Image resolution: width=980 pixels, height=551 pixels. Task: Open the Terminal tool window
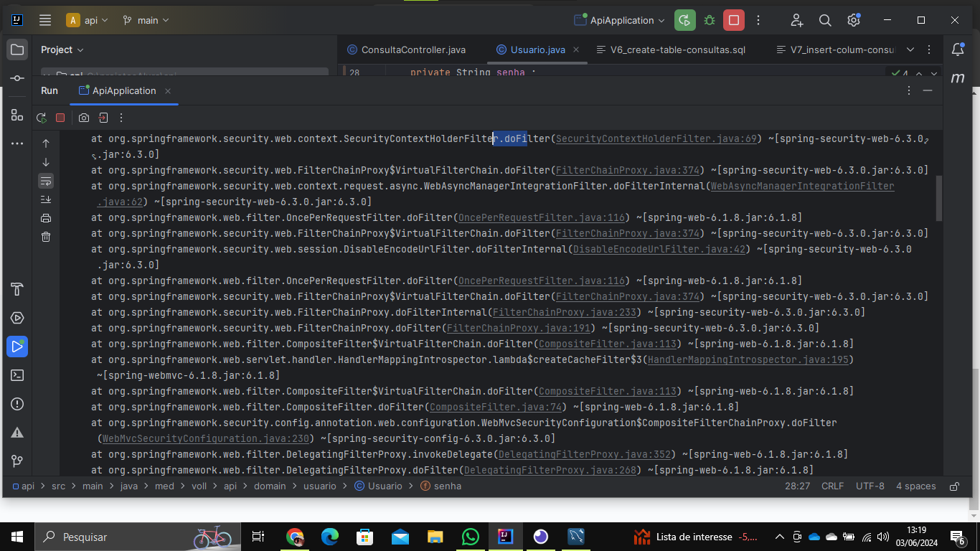coord(17,375)
